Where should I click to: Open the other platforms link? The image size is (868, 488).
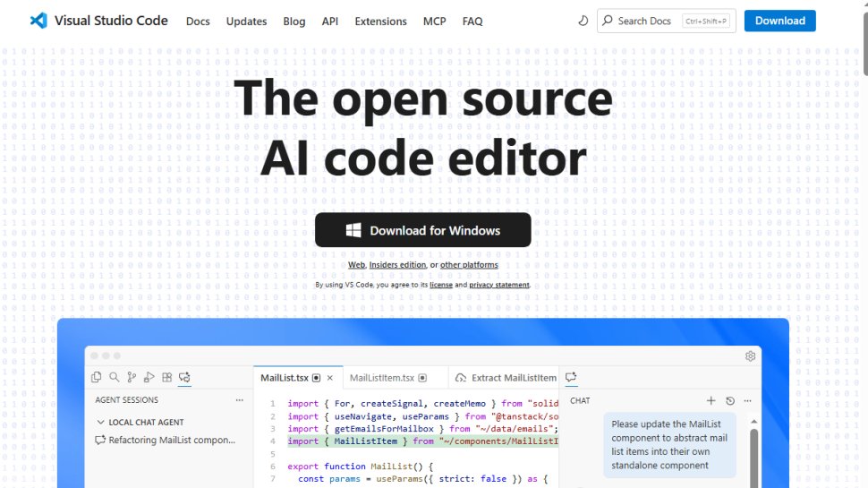(x=469, y=265)
